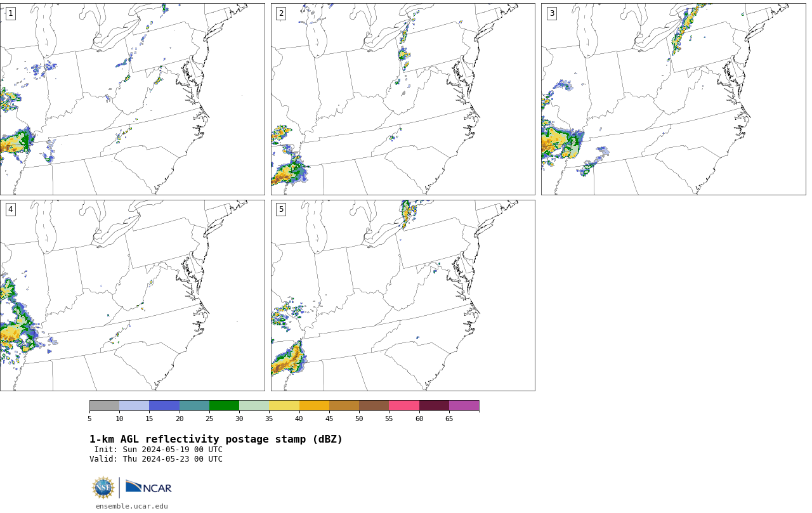The image size is (812, 513).
Task: Click the panel number 3 label box
Action: (552, 13)
